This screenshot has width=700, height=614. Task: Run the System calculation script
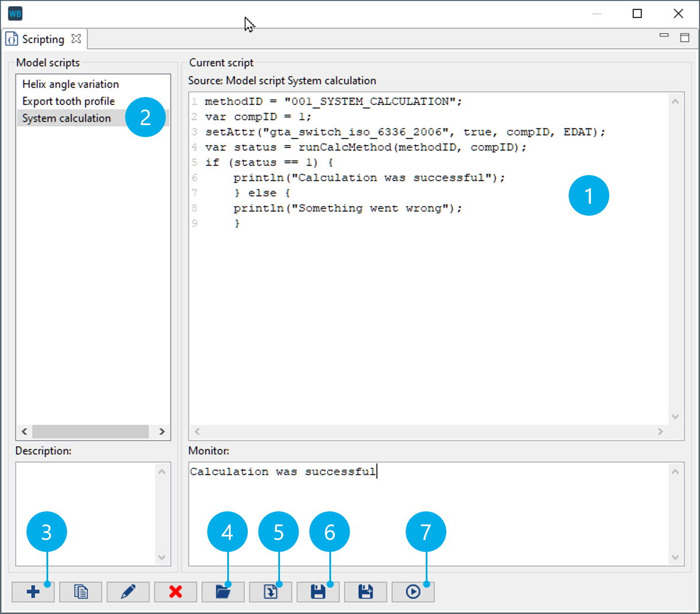pos(413,592)
